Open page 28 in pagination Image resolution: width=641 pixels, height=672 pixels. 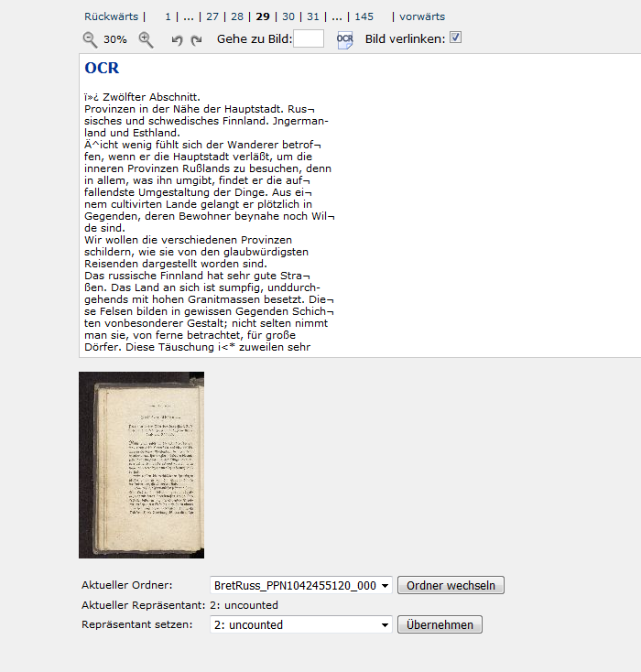237,16
